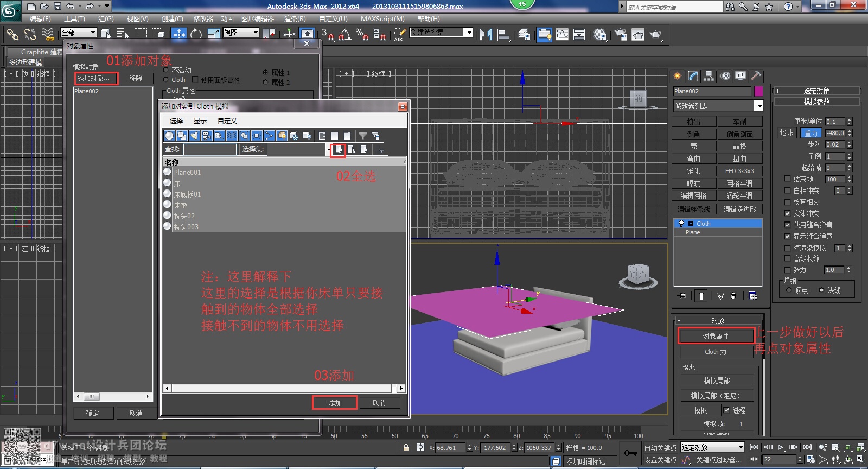
Task: Toggle Angle Snap icon
Action: (345, 34)
